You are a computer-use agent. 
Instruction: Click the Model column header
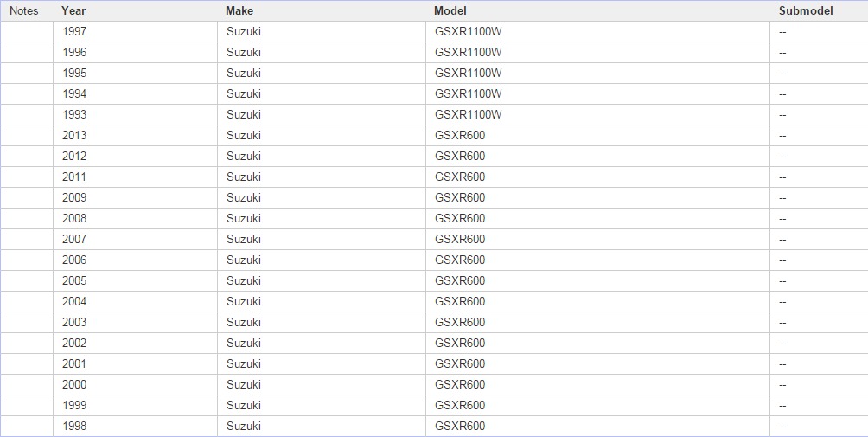point(450,10)
